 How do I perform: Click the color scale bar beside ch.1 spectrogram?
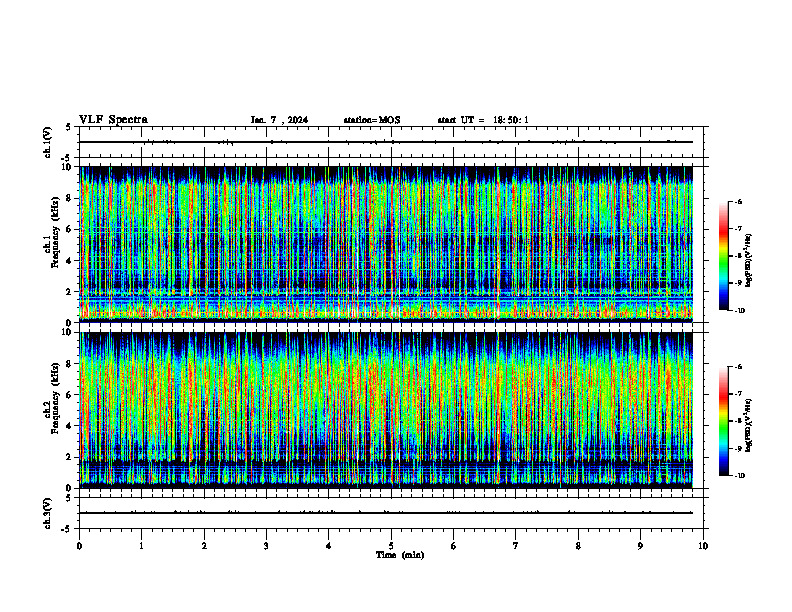click(x=724, y=256)
